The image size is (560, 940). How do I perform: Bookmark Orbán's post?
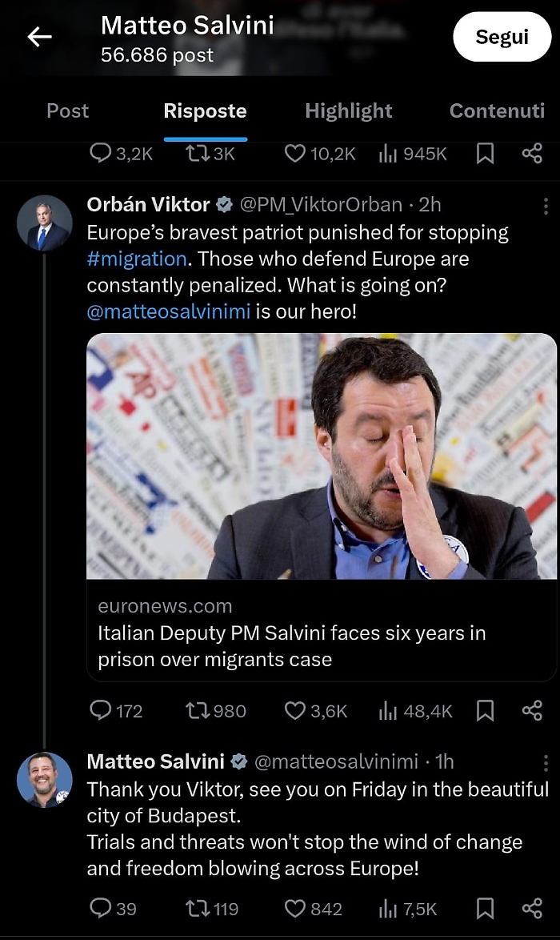484,710
